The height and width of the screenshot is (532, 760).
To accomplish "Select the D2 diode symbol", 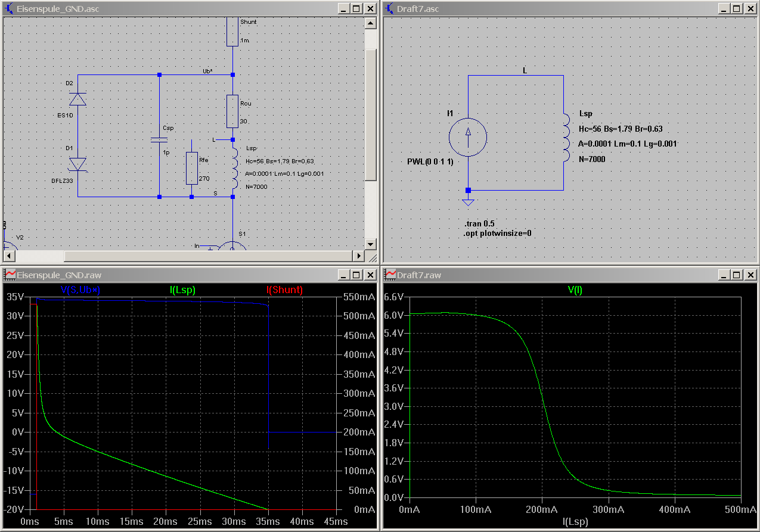I will (x=77, y=99).
